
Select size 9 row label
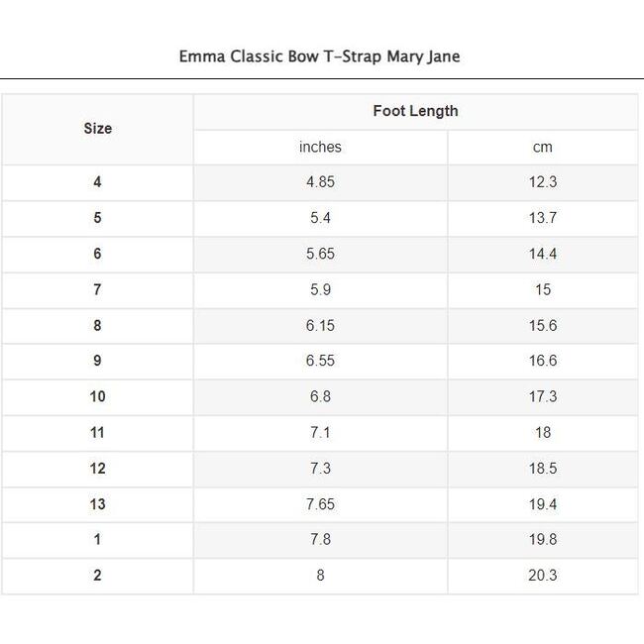[97, 361]
